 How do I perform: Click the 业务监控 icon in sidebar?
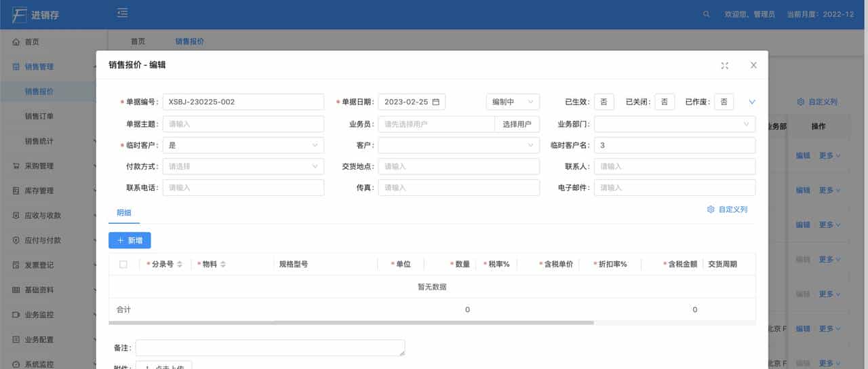(x=16, y=315)
